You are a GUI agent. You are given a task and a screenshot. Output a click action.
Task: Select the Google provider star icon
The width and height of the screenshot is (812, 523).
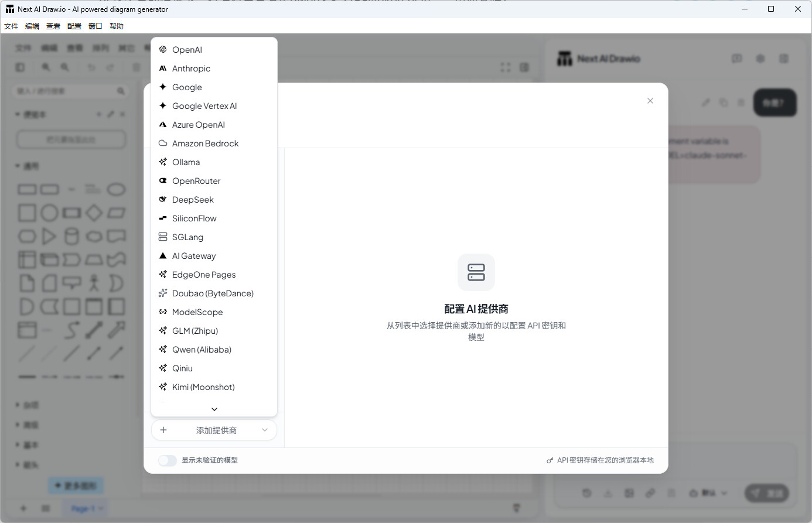click(x=163, y=87)
